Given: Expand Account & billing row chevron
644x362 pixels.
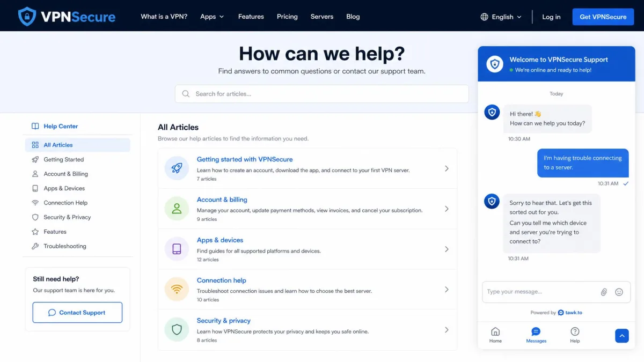Looking at the screenshot, I should pyautogui.click(x=447, y=209).
